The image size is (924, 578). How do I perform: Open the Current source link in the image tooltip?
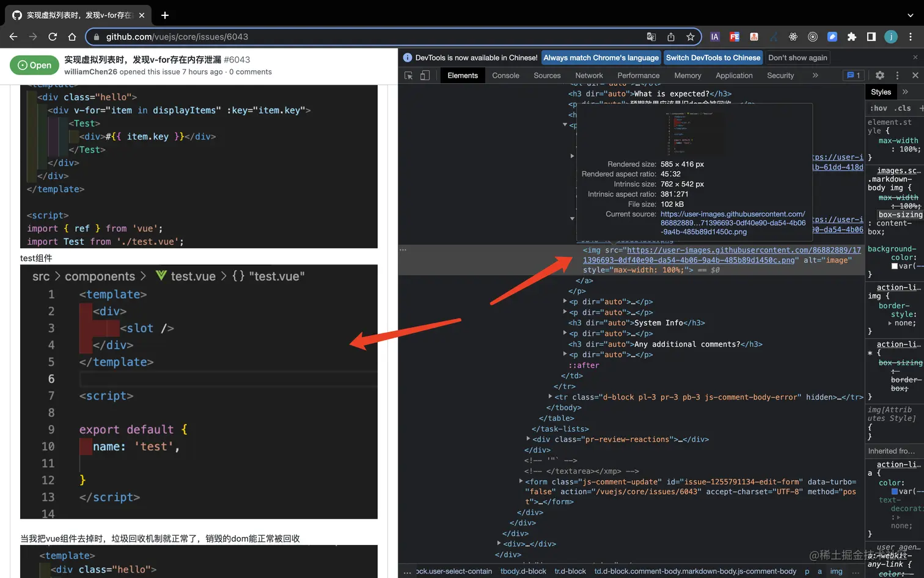pyautogui.click(x=733, y=223)
